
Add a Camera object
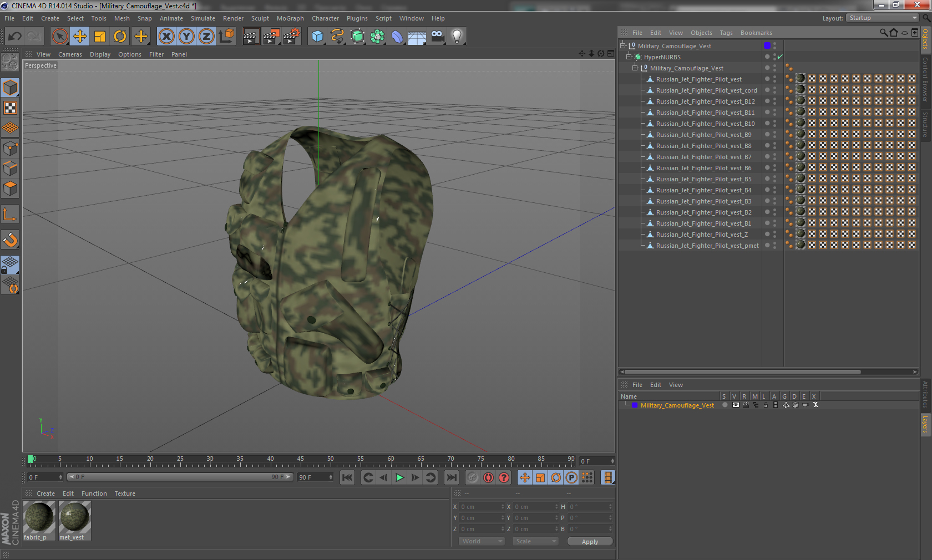437,37
